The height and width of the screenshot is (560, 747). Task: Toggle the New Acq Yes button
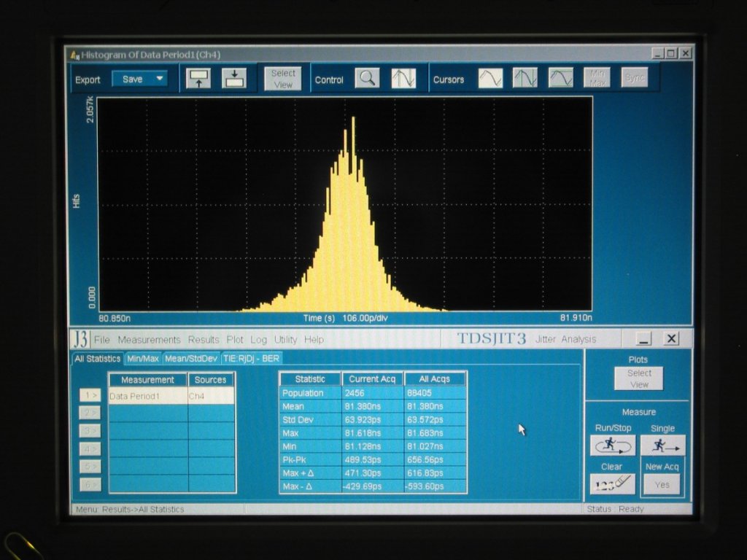coord(662,485)
